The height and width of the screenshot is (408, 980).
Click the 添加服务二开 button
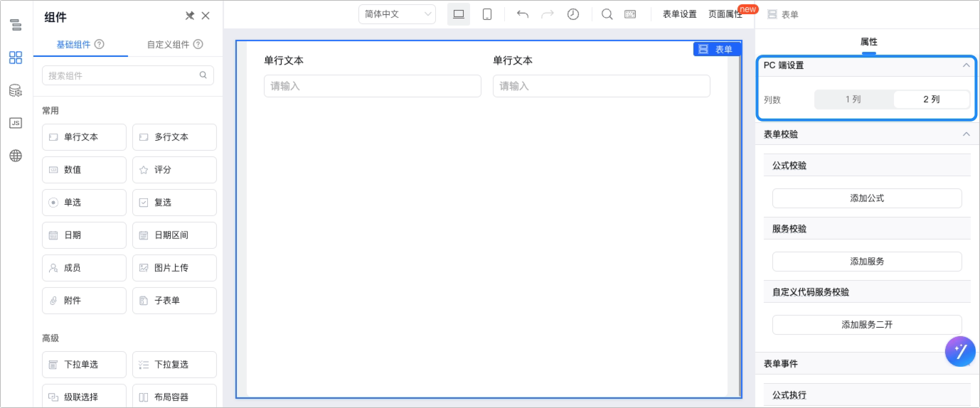pyautogui.click(x=867, y=325)
